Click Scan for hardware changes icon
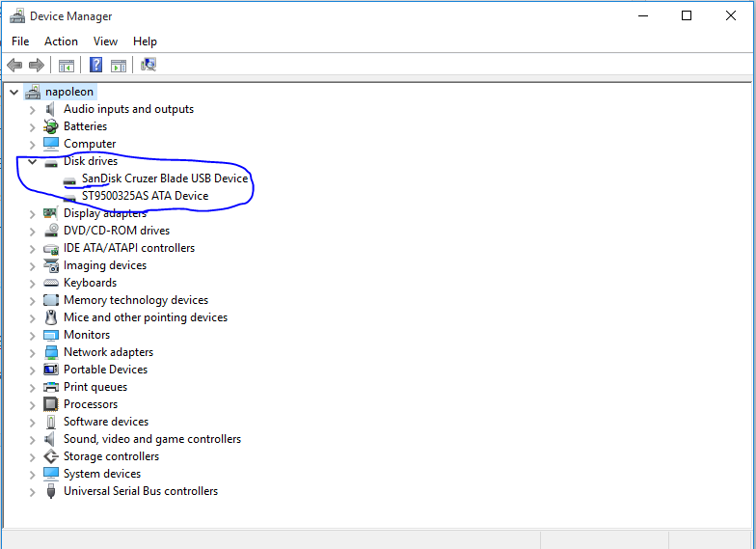Screen dimensions: 756x549 [148, 65]
